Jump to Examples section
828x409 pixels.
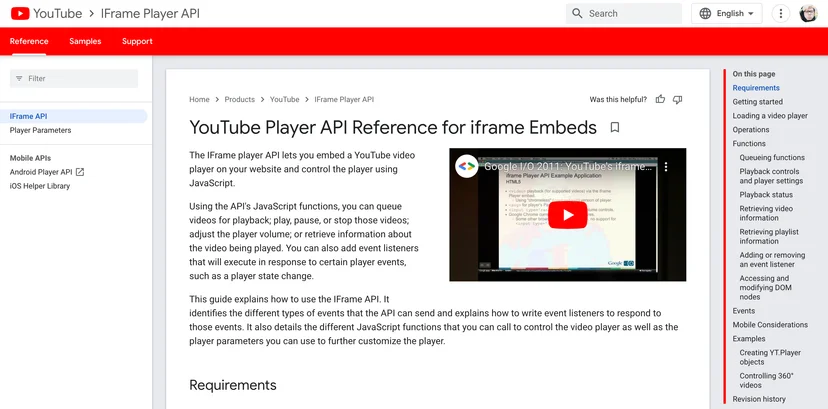pos(749,339)
